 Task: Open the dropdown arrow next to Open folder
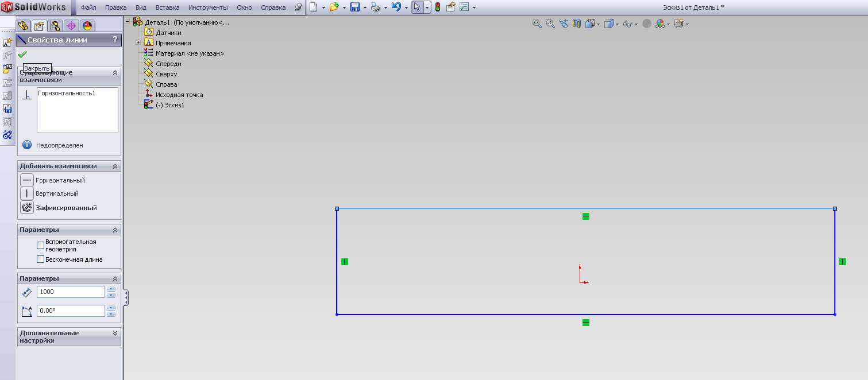pyautogui.click(x=344, y=8)
